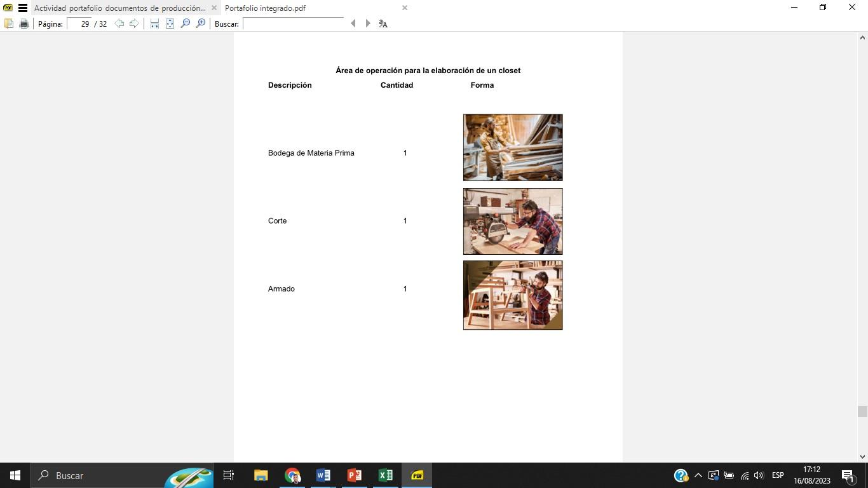
Task: Click the zoom in magnifier icon
Action: (x=201, y=24)
